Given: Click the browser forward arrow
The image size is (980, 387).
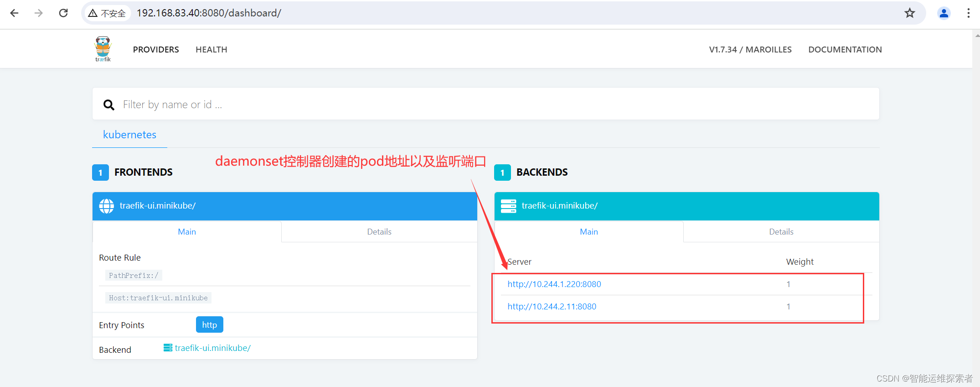Looking at the screenshot, I should click(39, 13).
